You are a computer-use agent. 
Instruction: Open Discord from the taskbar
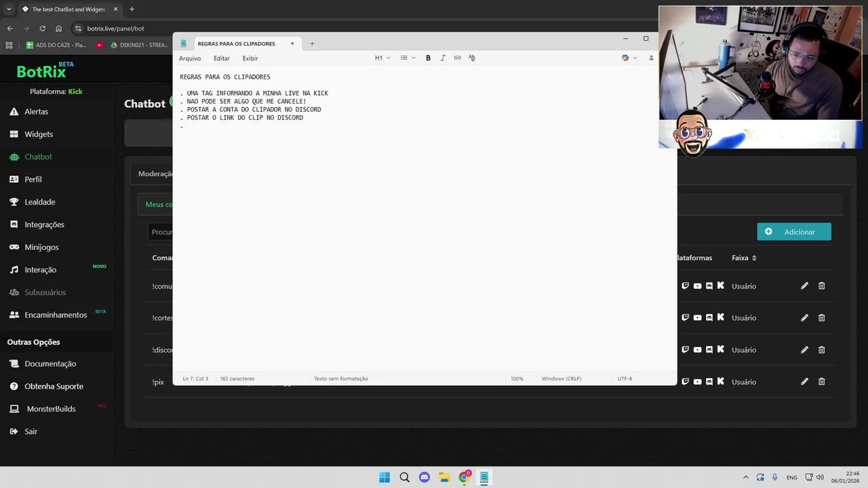425,477
